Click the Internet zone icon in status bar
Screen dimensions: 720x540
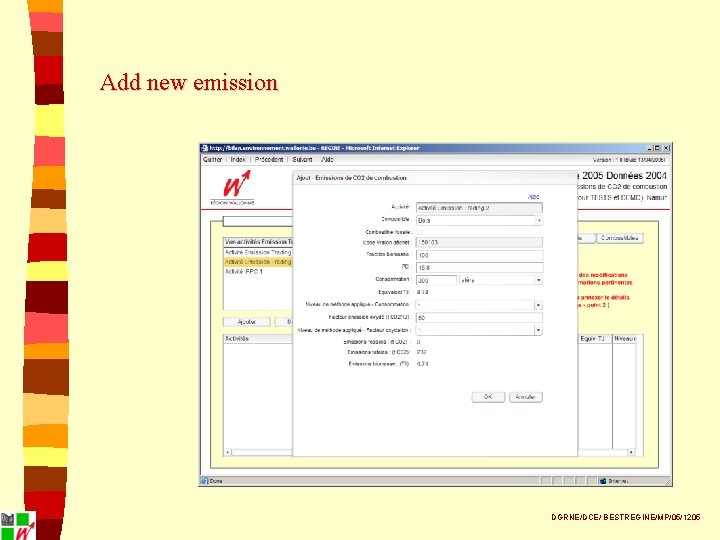[602, 481]
